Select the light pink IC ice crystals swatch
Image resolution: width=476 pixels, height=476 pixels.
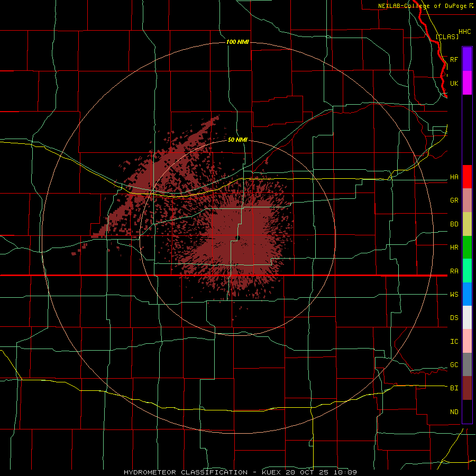pos(467,341)
